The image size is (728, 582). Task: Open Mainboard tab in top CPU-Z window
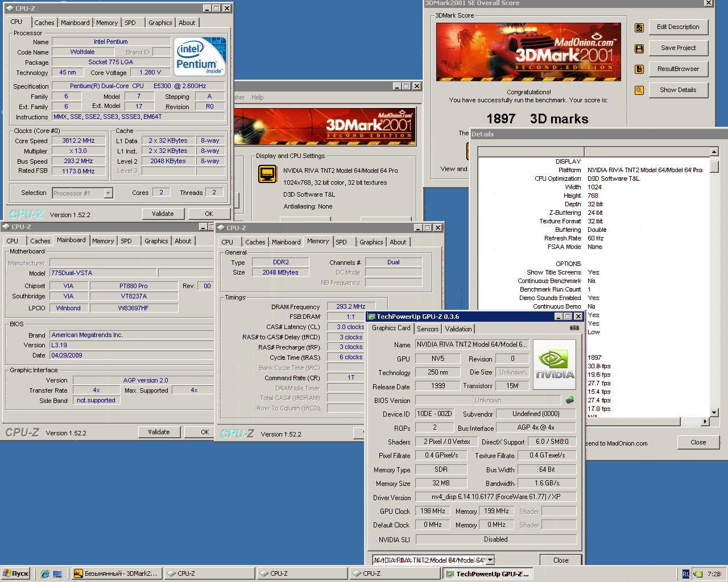click(75, 23)
